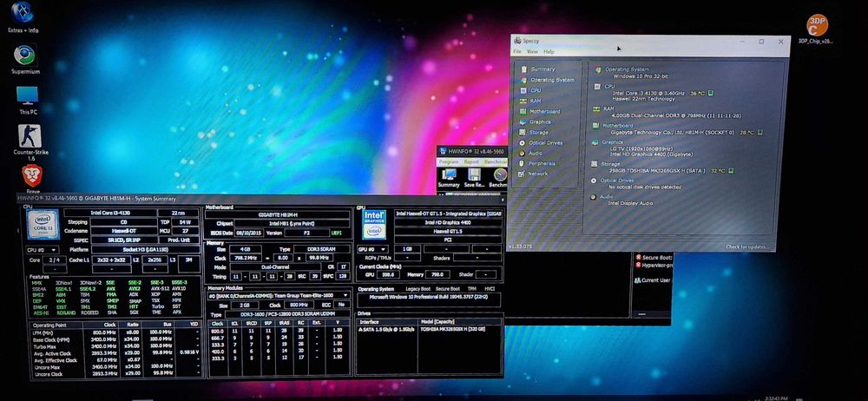Select Audio in the Speccy sidebar
This screenshot has height=401, width=868.
click(x=532, y=153)
